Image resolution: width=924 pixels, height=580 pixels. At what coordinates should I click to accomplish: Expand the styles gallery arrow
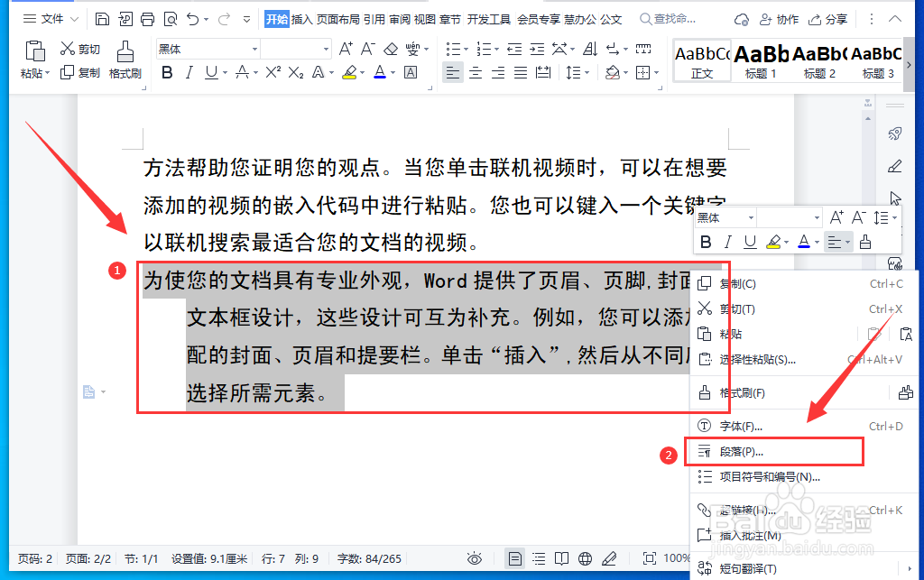tap(909, 65)
